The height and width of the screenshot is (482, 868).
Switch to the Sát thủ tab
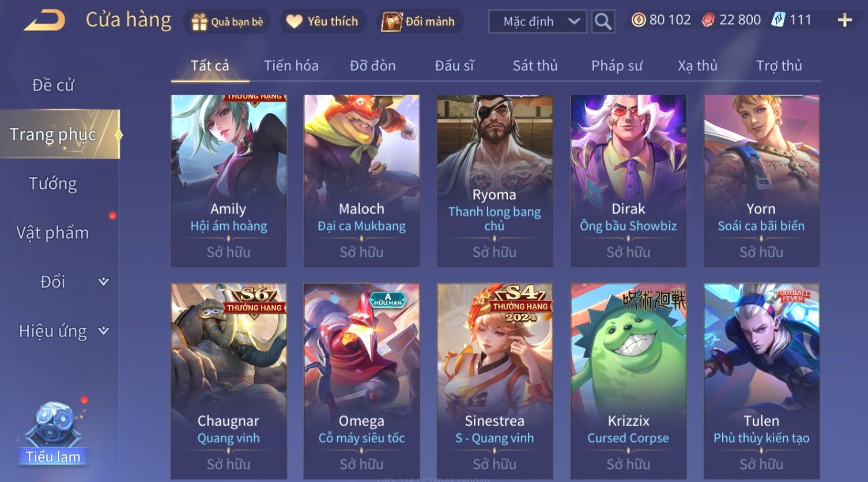(x=535, y=66)
